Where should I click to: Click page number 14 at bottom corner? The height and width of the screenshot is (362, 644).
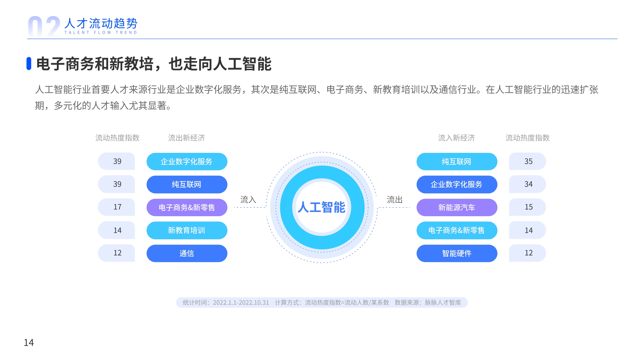point(29,343)
